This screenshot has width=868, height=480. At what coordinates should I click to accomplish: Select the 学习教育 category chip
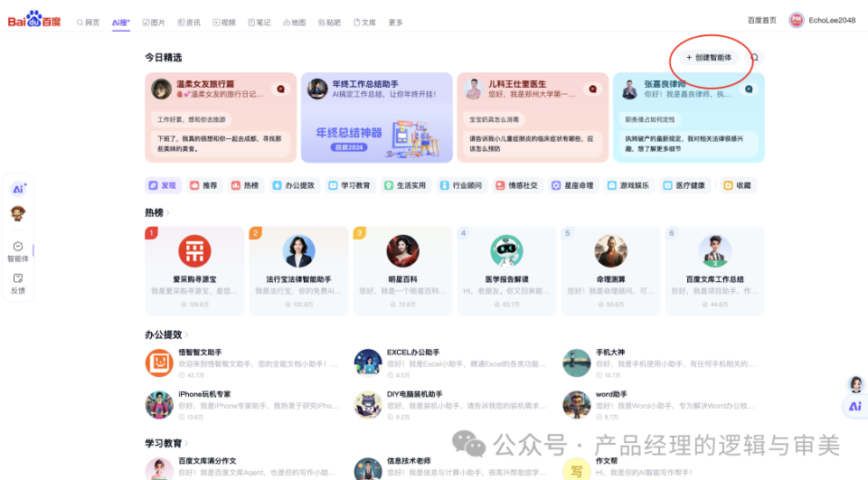[x=350, y=185]
